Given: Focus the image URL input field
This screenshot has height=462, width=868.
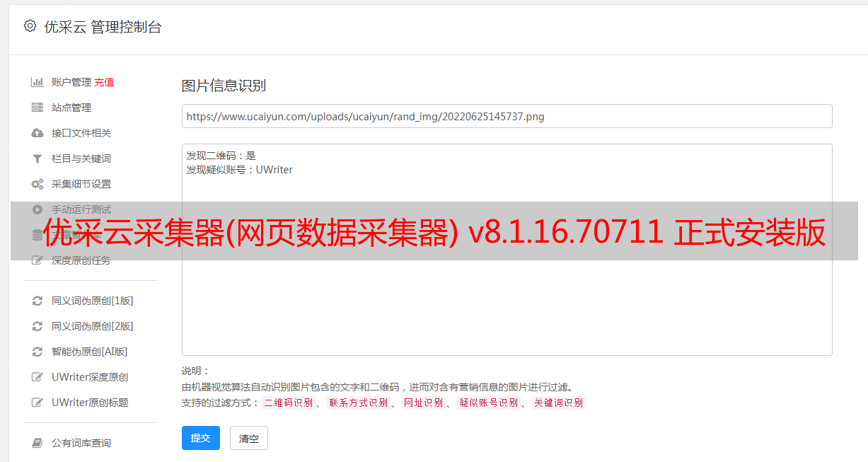Looking at the screenshot, I should (x=507, y=116).
